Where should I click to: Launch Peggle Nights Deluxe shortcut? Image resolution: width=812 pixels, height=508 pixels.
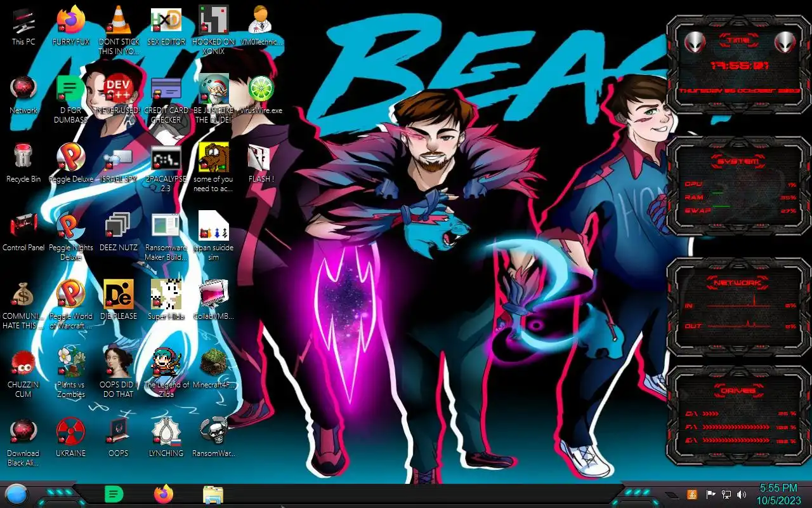coord(71,237)
